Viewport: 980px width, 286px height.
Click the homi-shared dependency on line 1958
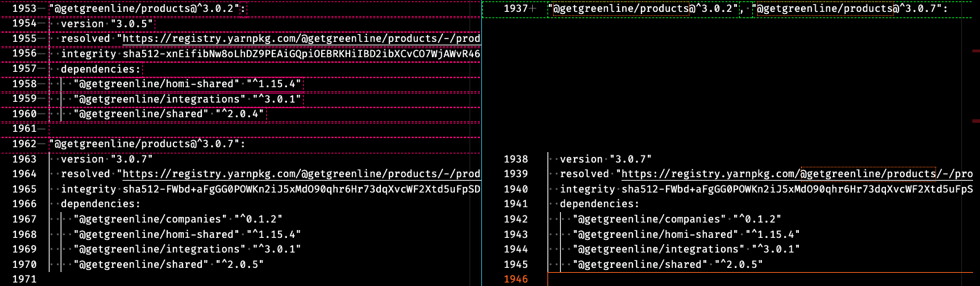click(188, 84)
